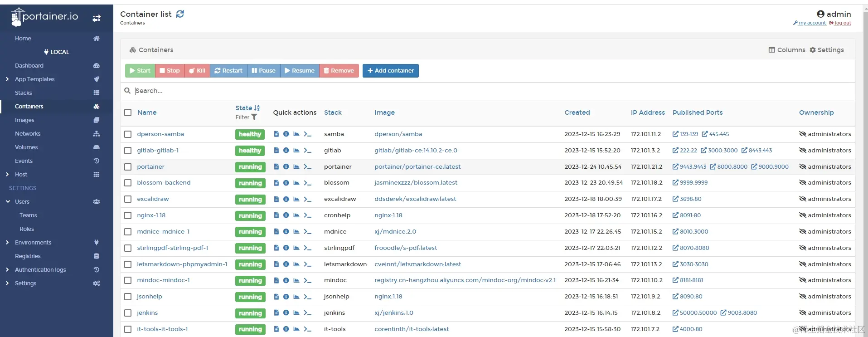
Task: Open Networks from sidebar
Action: click(x=28, y=134)
